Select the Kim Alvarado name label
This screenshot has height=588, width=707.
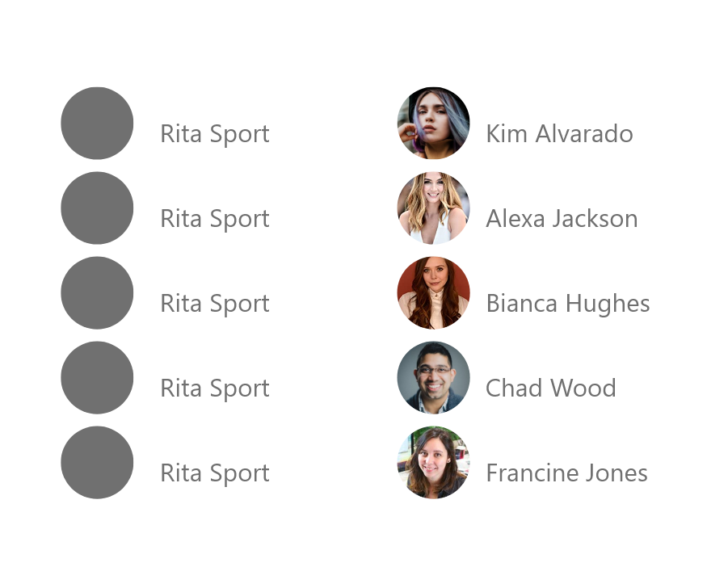click(559, 134)
